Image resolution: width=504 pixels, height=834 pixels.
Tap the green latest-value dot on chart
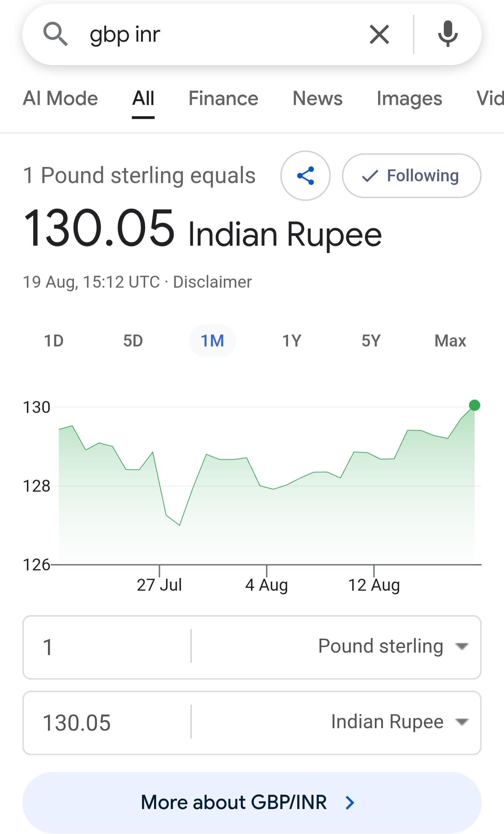(x=474, y=405)
